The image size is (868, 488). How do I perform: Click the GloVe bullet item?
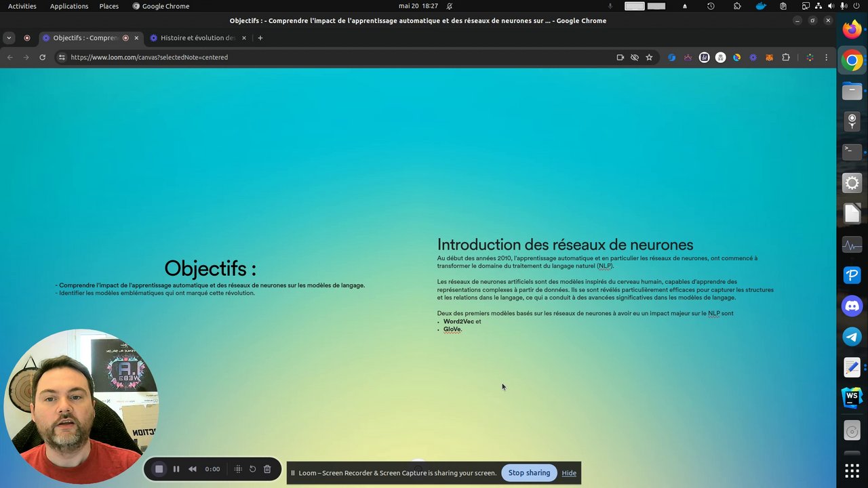[452, 329]
